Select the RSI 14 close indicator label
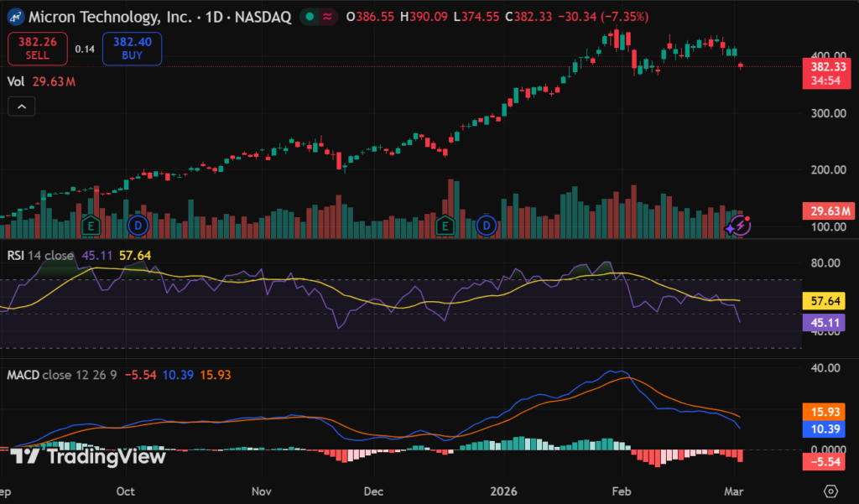The image size is (859, 504). 40,255
